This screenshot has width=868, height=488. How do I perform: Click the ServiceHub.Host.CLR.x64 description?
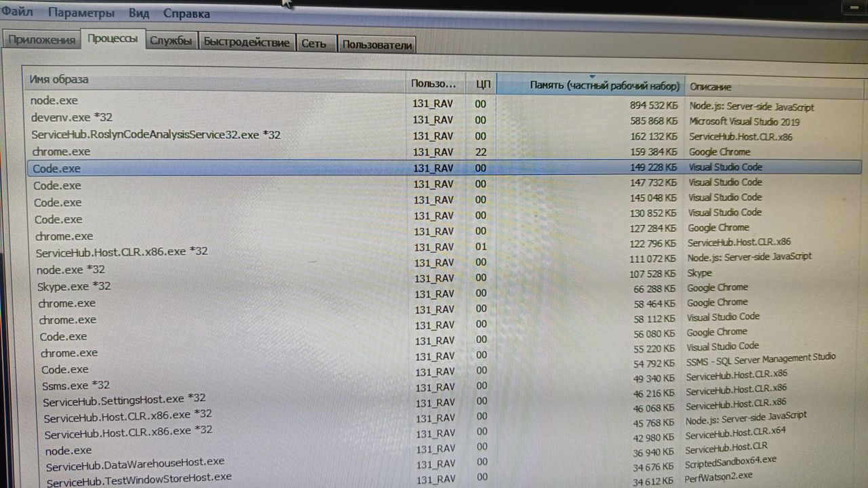pyautogui.click(x=735, y=433)
